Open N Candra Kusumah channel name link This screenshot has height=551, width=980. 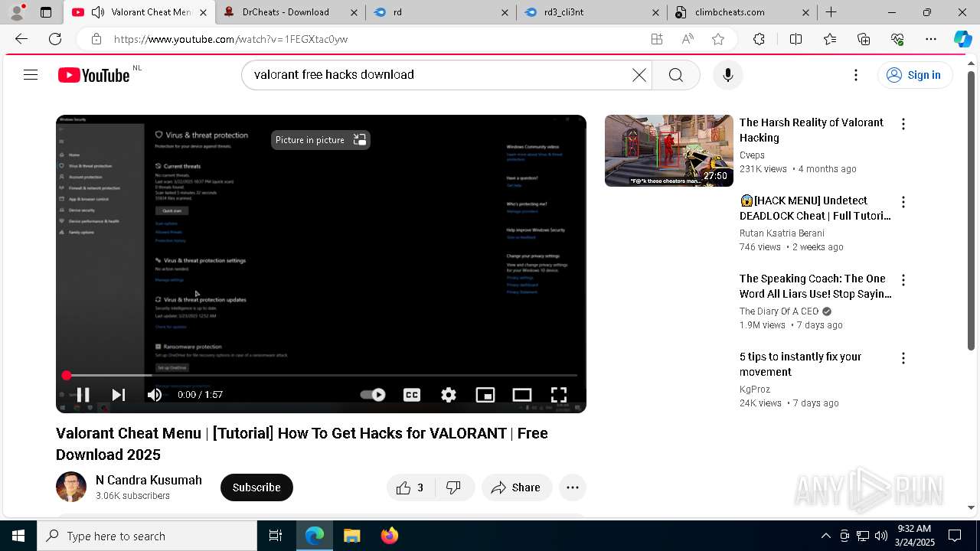click(149, 480)
